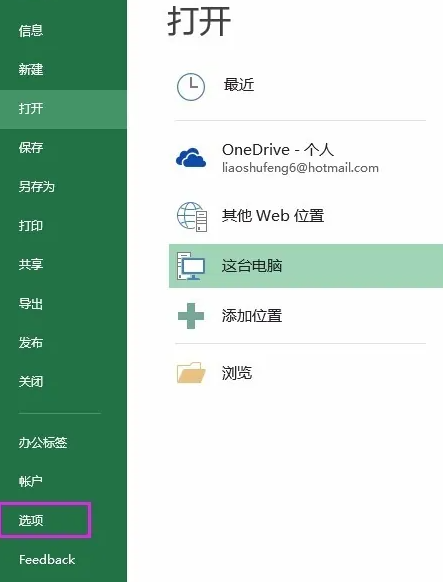The width and height of the screenshot is (443, 582).
Task: Click the green plus icon to add location
Action: [191, 316]
